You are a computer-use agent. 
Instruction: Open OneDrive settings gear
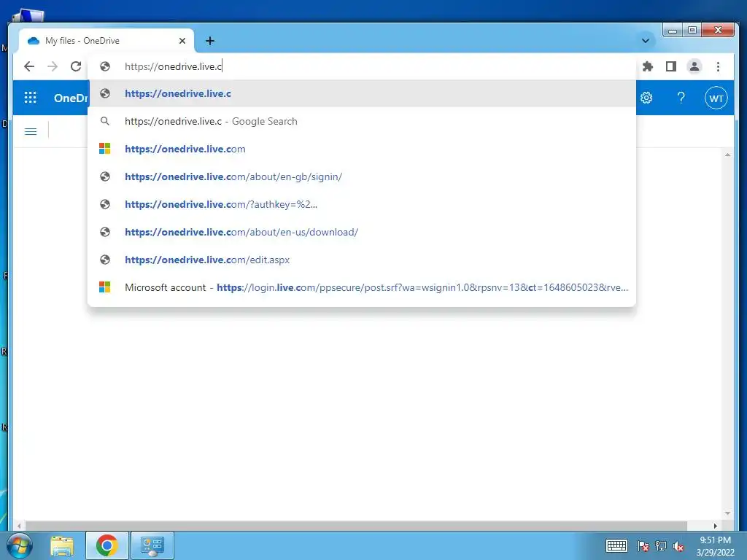pos(646,98)
